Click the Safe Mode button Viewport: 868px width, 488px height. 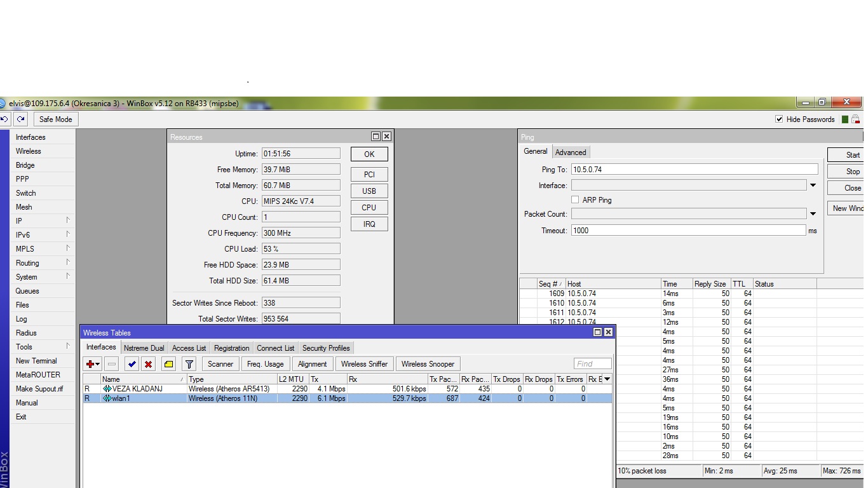[56, 119]
